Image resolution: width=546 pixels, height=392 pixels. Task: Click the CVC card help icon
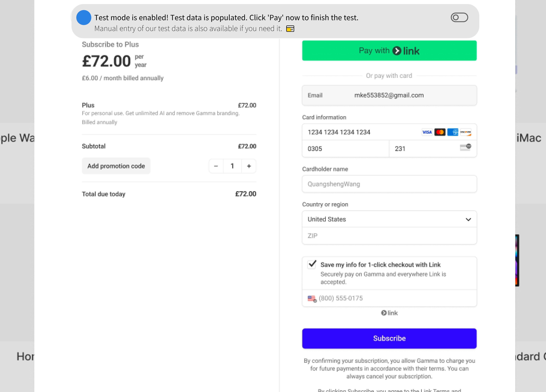click(466, 147)
